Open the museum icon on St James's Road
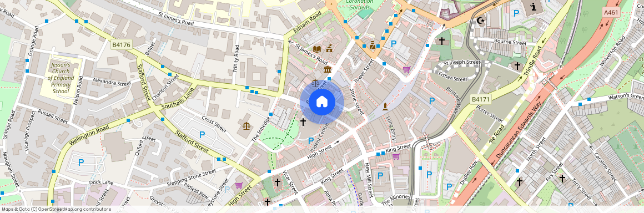 328,69
